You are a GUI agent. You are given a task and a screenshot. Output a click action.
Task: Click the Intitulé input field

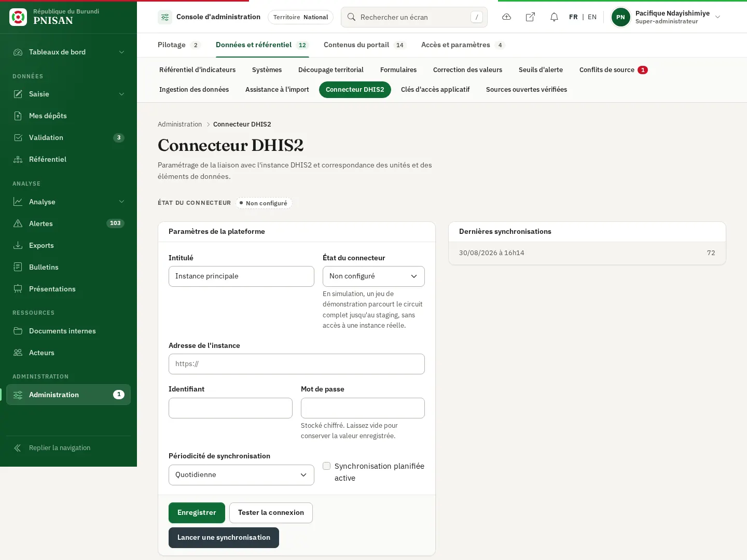241,276
